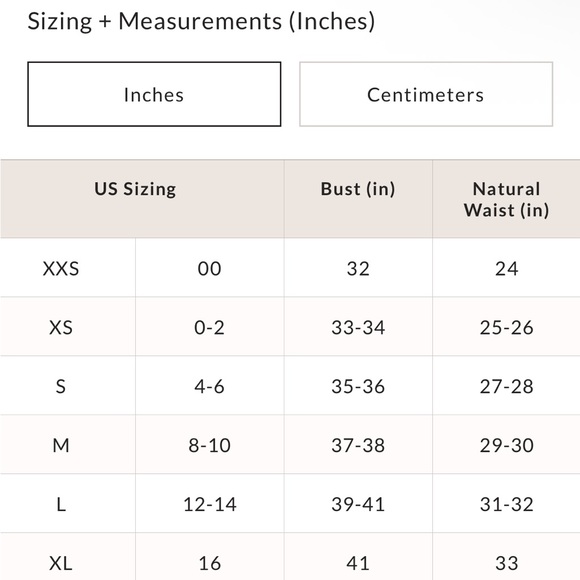Select the Centimeters unit toggle
Image resolution: width=580 pixels, height=580 pixels.
pyautogui.click(x=426, y=94)
